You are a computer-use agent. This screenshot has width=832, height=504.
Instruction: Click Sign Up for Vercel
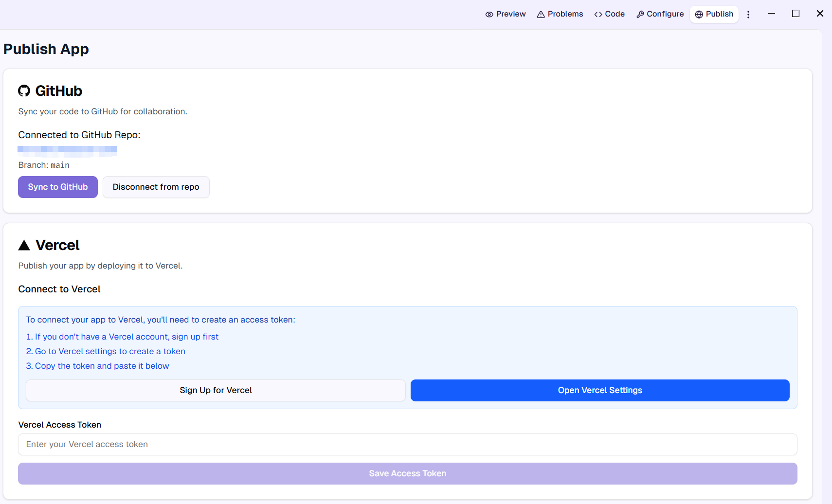tap(216, 391)
